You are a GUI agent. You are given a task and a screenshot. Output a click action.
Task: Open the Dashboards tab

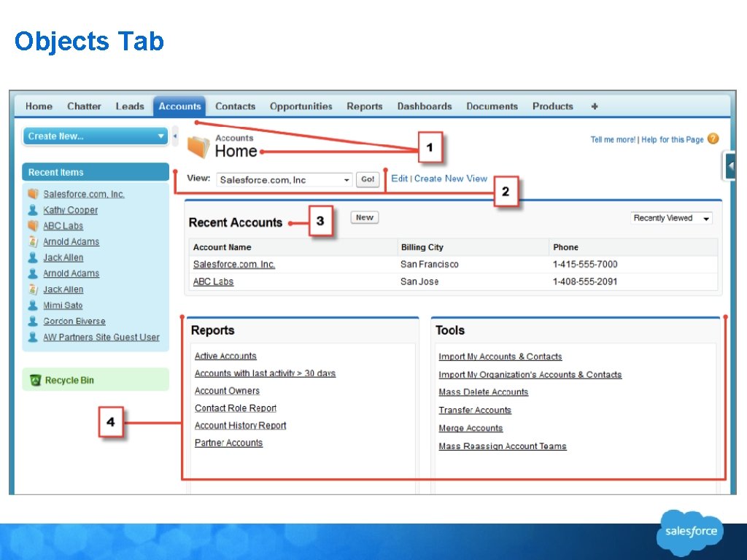click(x=425, y=106)
